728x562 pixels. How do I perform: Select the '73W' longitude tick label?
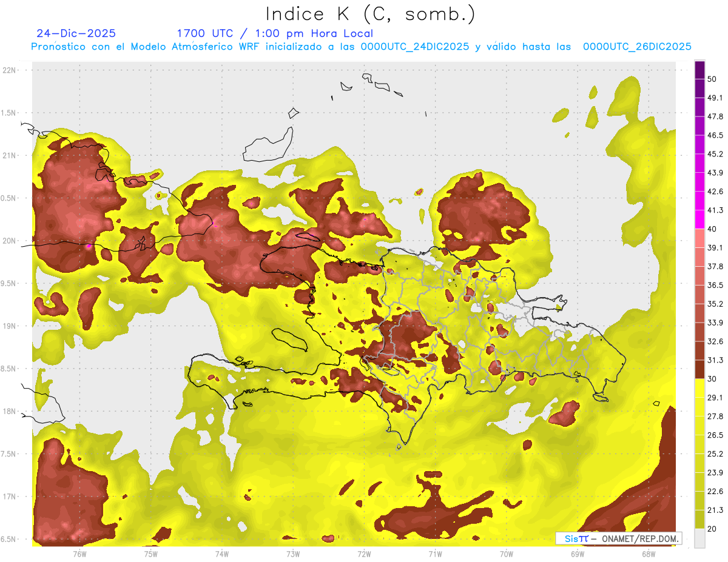click(x=293, y=554)
